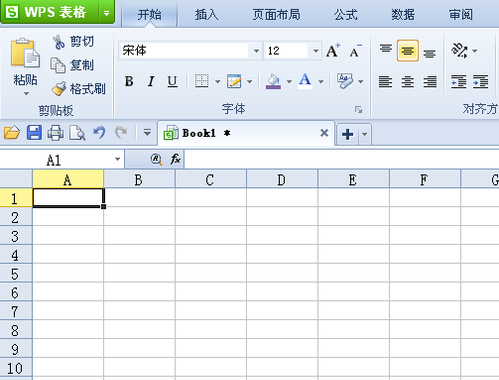
Task: Center text horizontally
Action: tap(408, 81)
